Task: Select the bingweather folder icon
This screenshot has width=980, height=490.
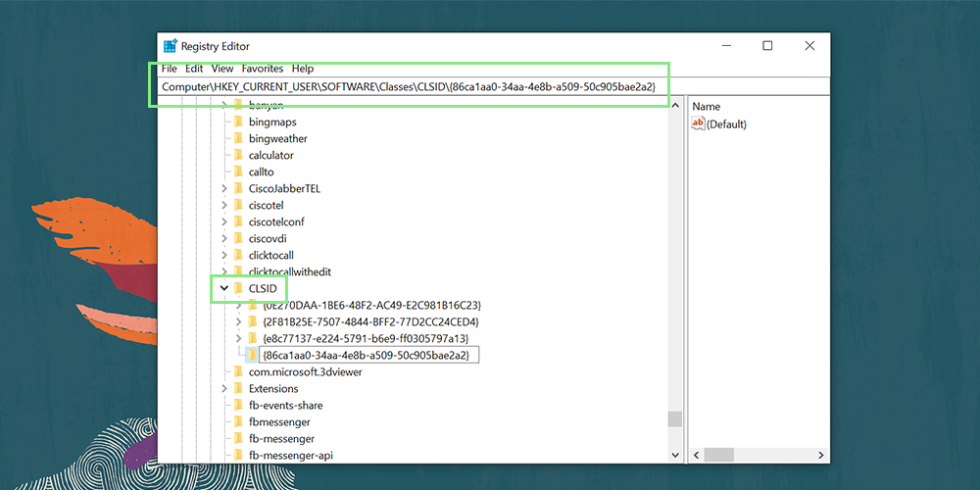Action: coord(237,138)
